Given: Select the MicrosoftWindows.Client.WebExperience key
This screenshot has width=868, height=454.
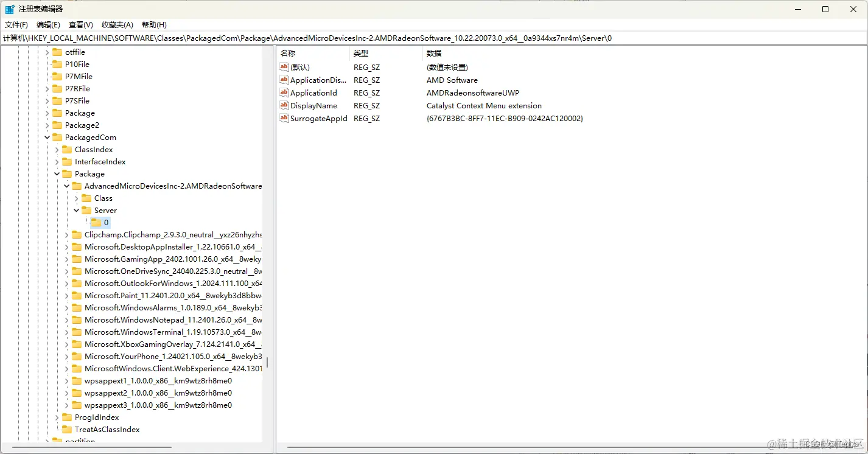Looking at the screenshot, I should click(173, 369).
